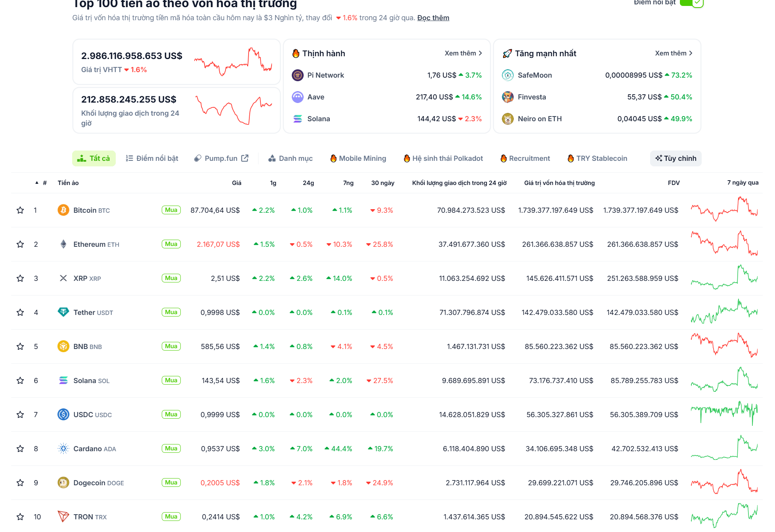Viewport: 775px width, 532px height.
Task: Click Mua button for Dogecoin
Action: [171, 482]
